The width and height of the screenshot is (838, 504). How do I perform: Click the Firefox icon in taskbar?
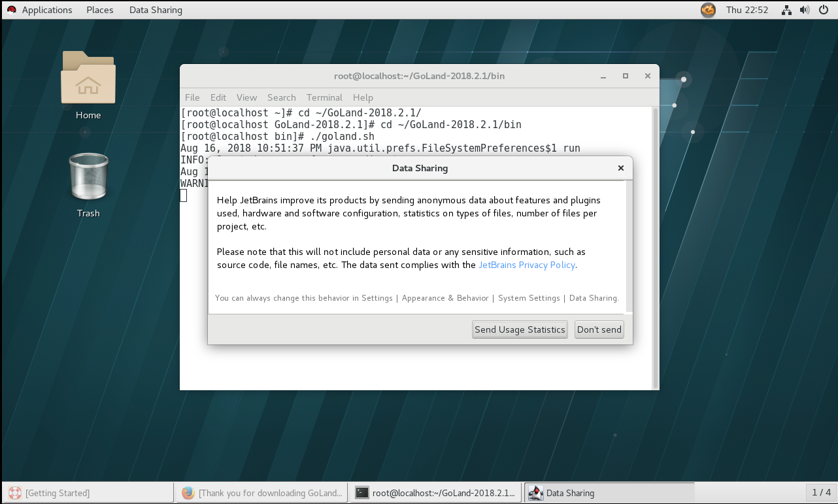[x=188, y=493]
